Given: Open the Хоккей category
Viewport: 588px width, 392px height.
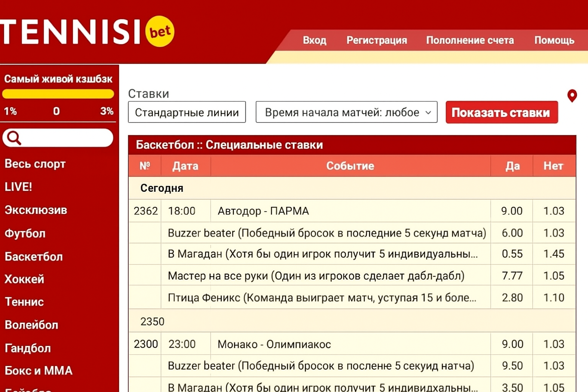Looking at the screenshot, I should [24, 279].
